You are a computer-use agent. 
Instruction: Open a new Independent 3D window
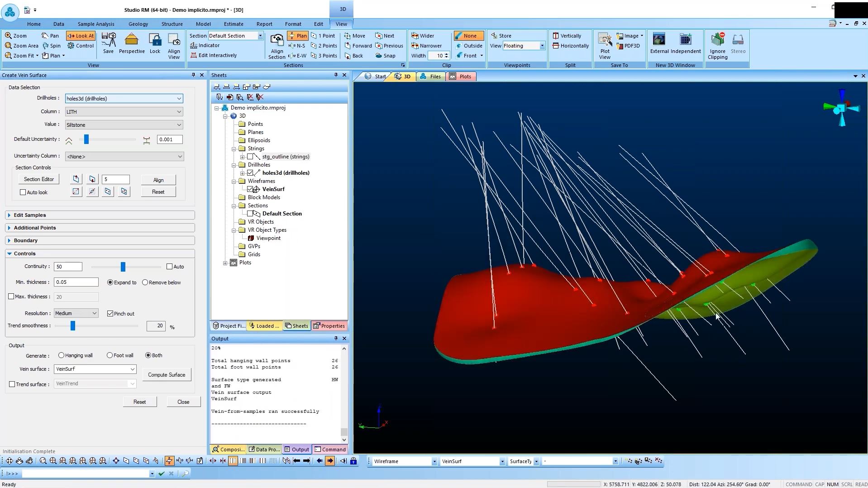coord(686,43)
